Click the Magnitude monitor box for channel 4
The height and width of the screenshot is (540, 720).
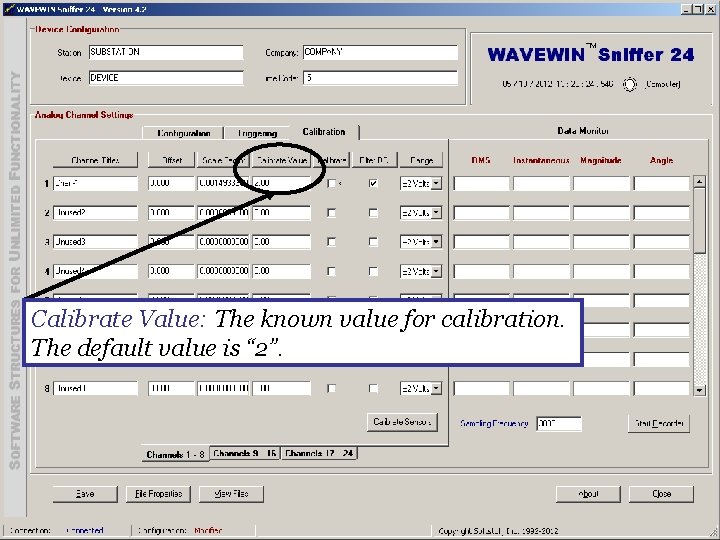(x=602, y=271)
